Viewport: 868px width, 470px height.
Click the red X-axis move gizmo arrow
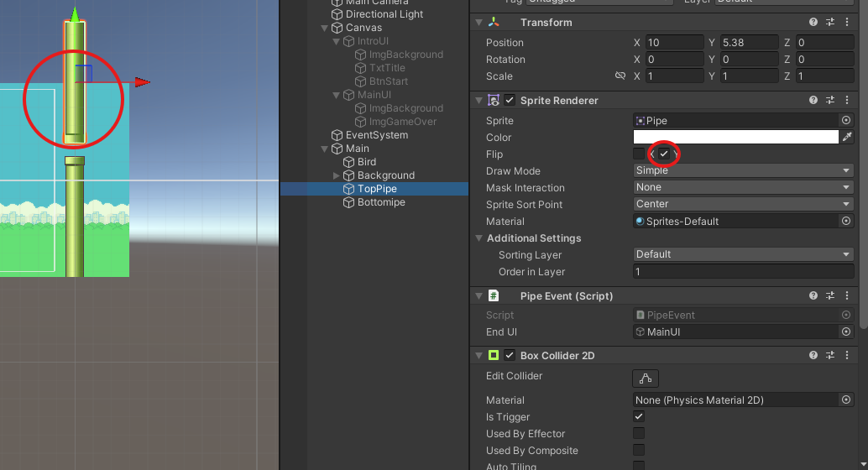tap(142, 82)
